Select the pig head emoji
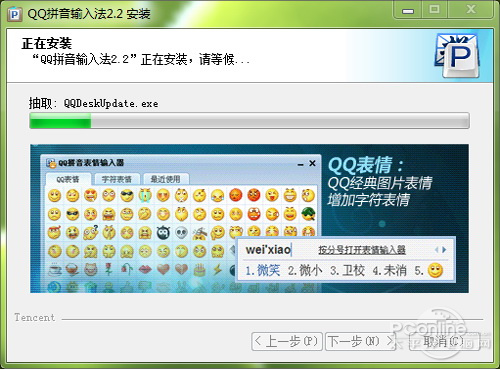This screenshot has height=369, width=500. click(x=91, y=269)
